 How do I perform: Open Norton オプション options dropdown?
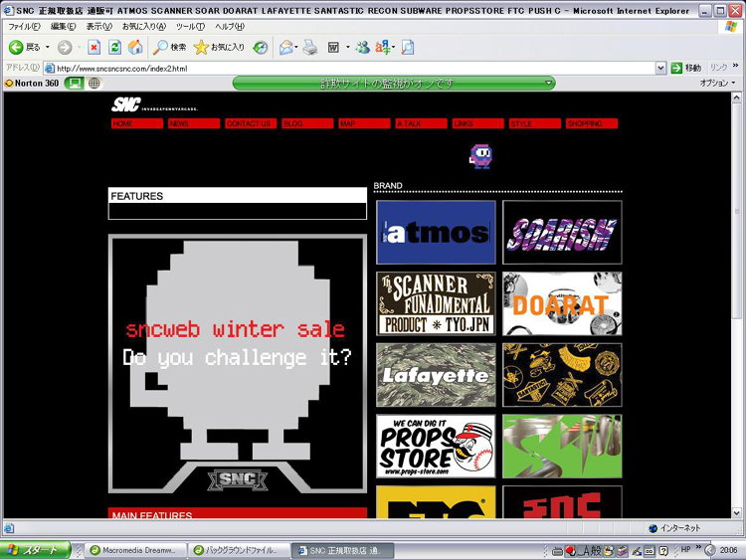(x=717, y=83)
